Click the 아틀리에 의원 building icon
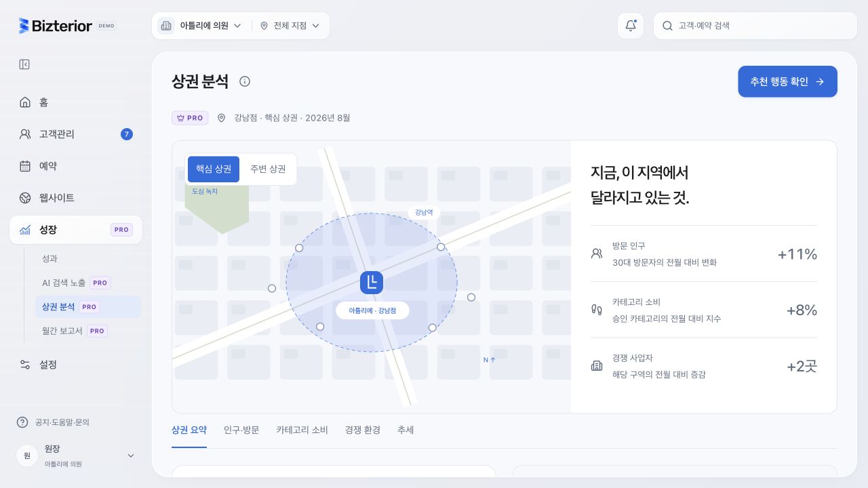The width and height of the screenshot is (868, 488). [166, 26]
